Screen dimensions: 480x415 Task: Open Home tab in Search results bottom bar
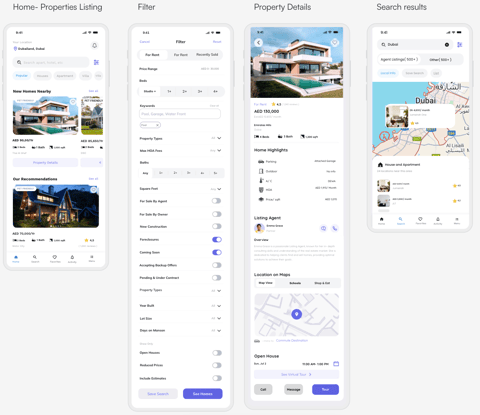tap(381, 221)
